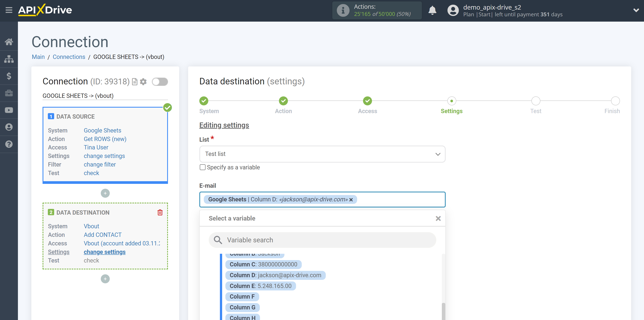Add a step below data destination

[x=105, y=279]
